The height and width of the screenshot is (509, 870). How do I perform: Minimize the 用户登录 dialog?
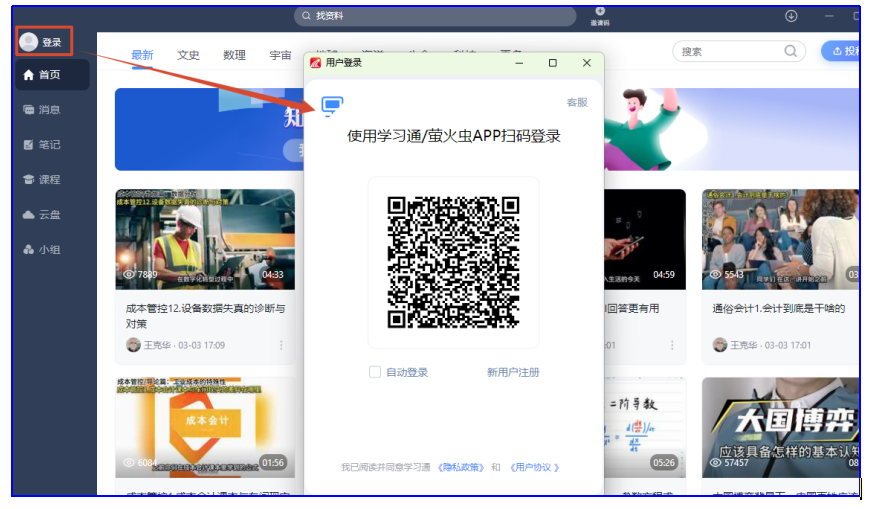tap(519, 63)
